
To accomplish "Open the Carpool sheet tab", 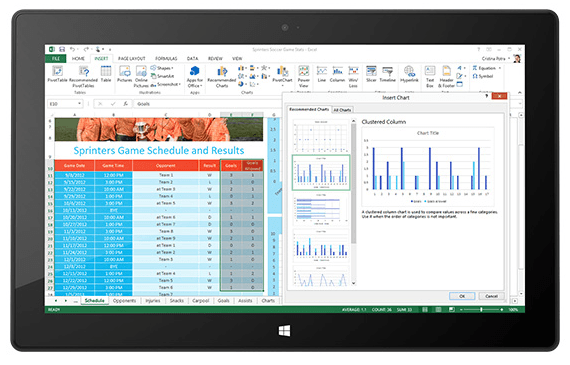I will (201, 301).
